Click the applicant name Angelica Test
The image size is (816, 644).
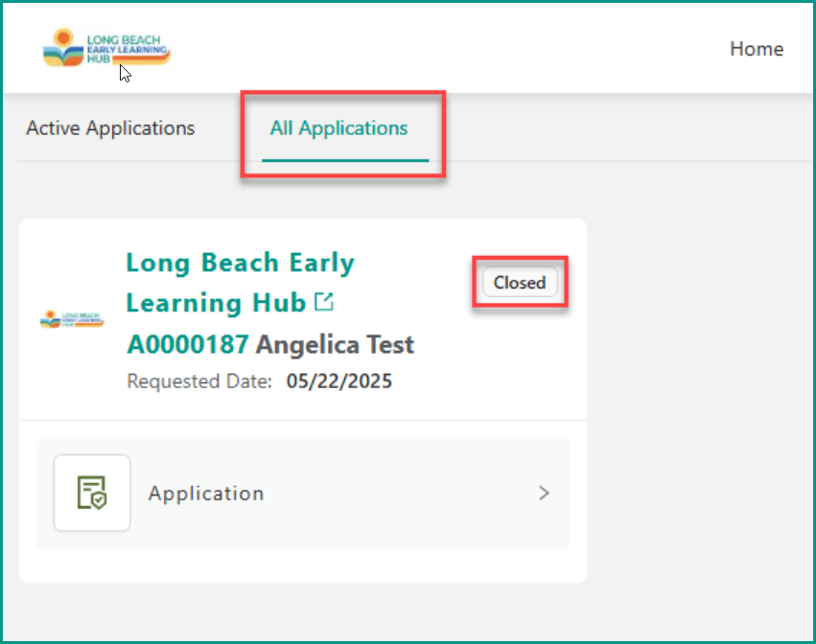coord(335,344)
